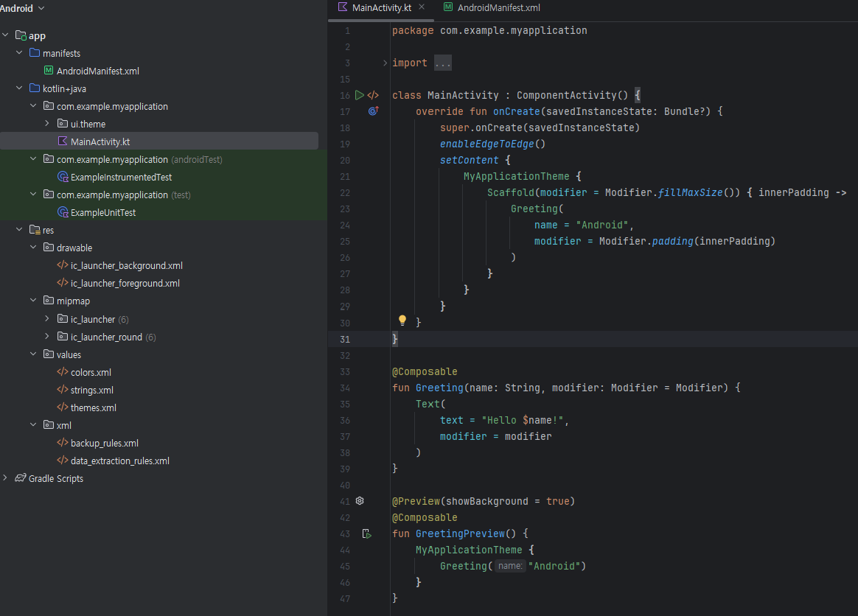This screenshot has width=858, height=616.
Task: Collapse the drawable folder chevron
Action: click(33, 248)
